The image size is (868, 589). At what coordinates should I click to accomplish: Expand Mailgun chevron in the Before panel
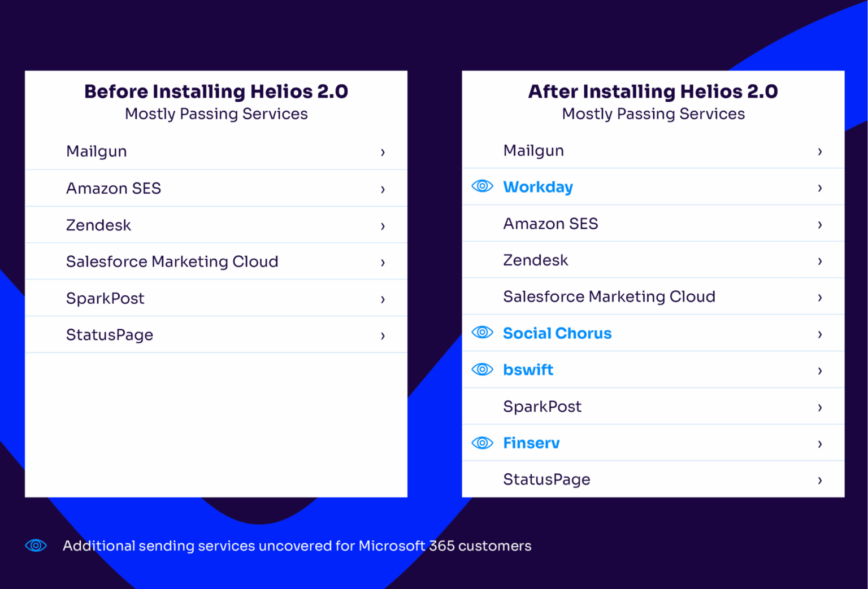click(x=383, y=152)
